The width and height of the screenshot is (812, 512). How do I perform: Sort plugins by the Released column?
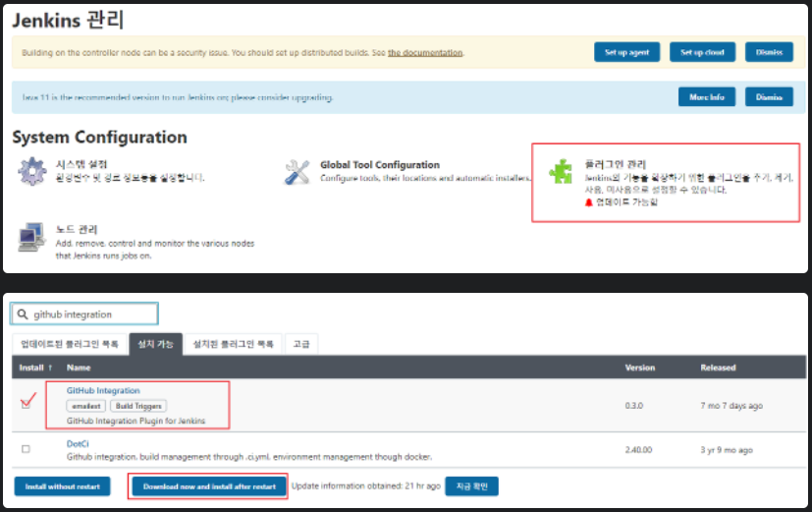(718, 368)
